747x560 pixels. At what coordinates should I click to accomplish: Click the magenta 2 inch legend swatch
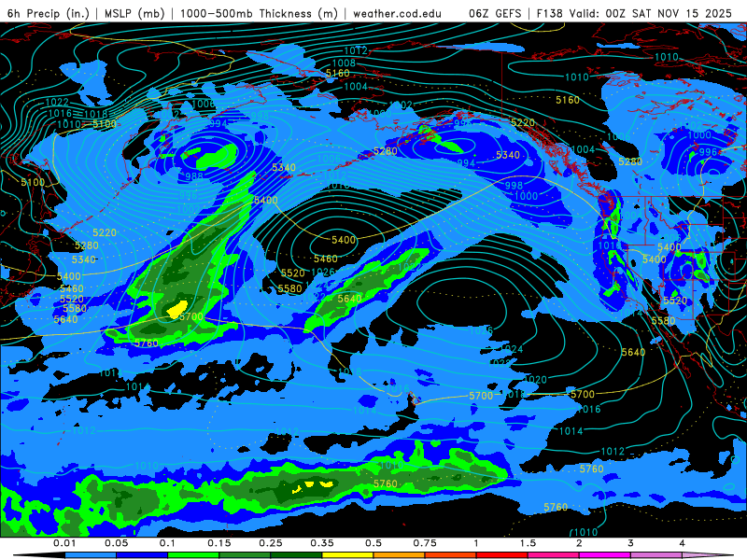605,555
